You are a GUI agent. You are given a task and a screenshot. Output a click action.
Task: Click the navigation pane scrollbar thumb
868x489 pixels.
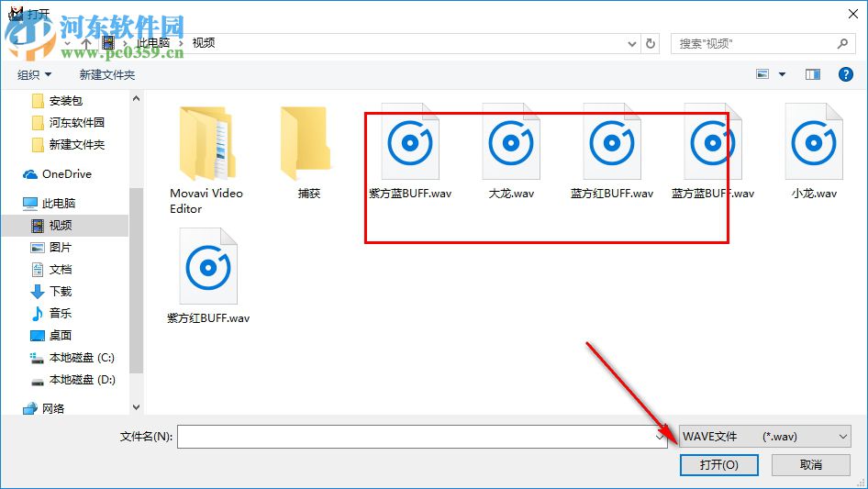(x=136, y=280)
